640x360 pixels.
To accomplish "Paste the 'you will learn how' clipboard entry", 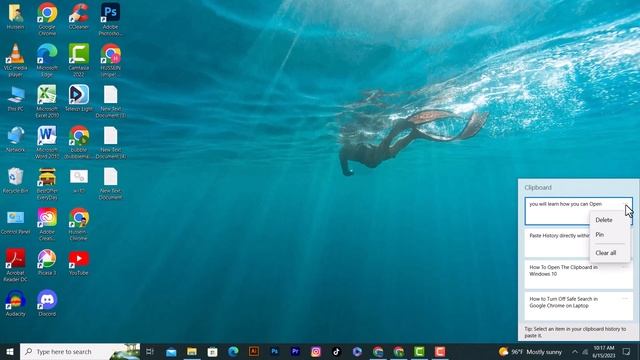I will 579,211.
